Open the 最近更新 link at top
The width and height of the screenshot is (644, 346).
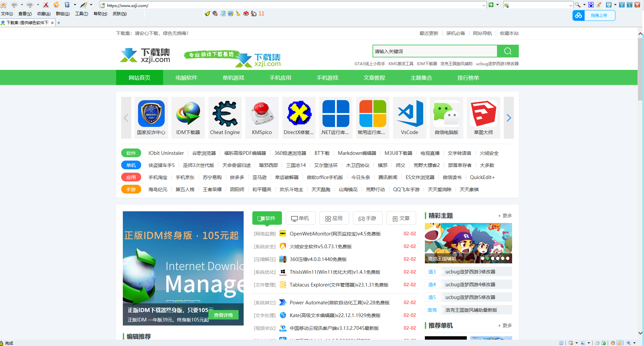pyautogui.click(x=429, y=33)
